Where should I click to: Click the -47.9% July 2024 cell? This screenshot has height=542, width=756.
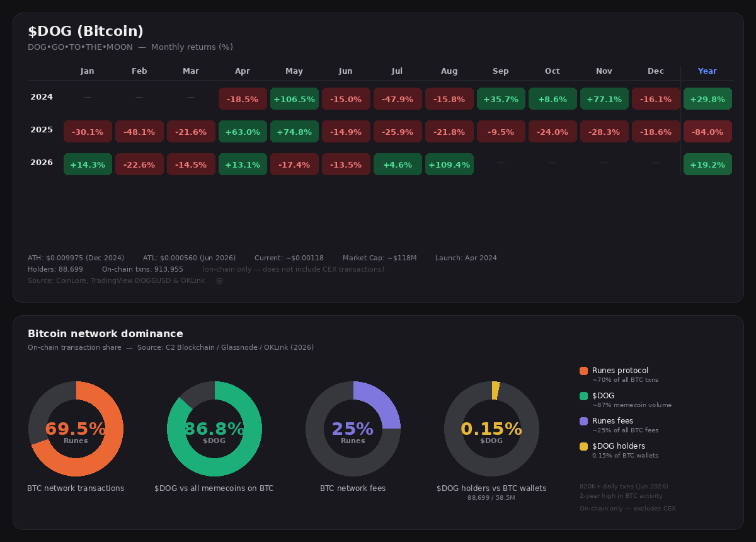(x=398, y=99)
